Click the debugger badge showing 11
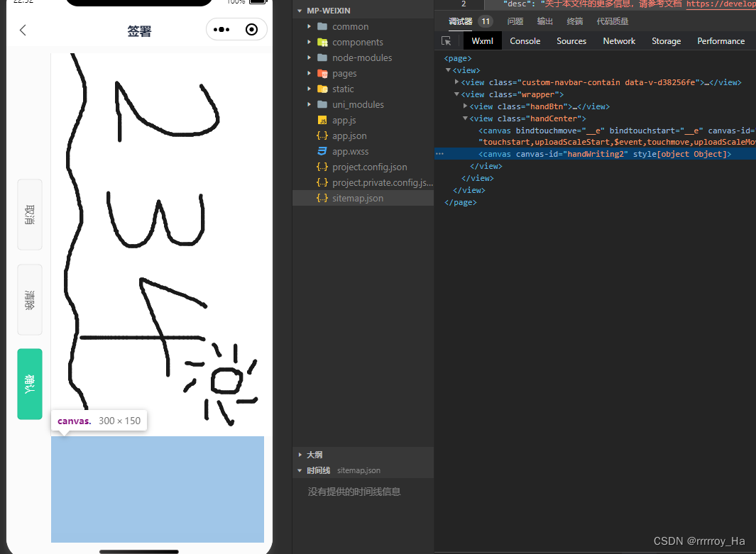Image resolution: width=756 pixels, height=554 pixels. [486, 21]
